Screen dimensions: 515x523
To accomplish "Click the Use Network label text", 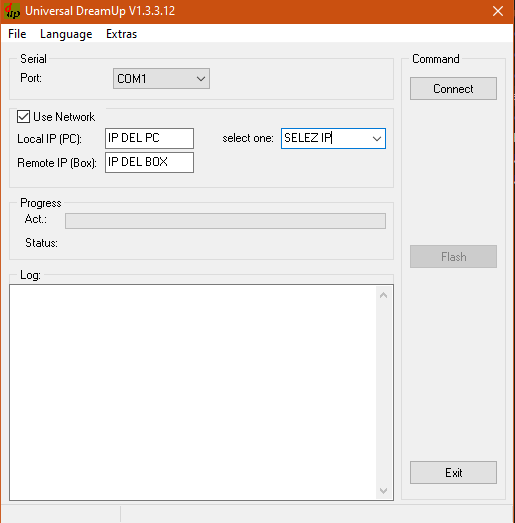I will [64, 117].
